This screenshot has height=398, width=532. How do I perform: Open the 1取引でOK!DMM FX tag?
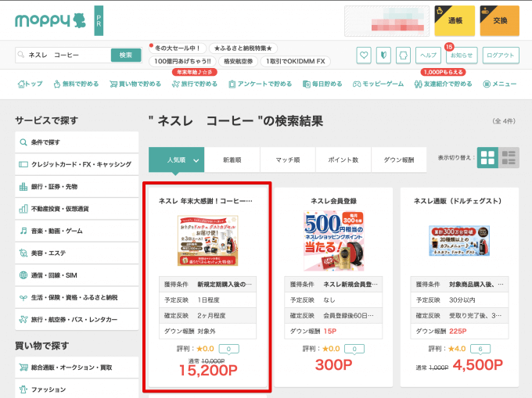(x=295, y=61)
